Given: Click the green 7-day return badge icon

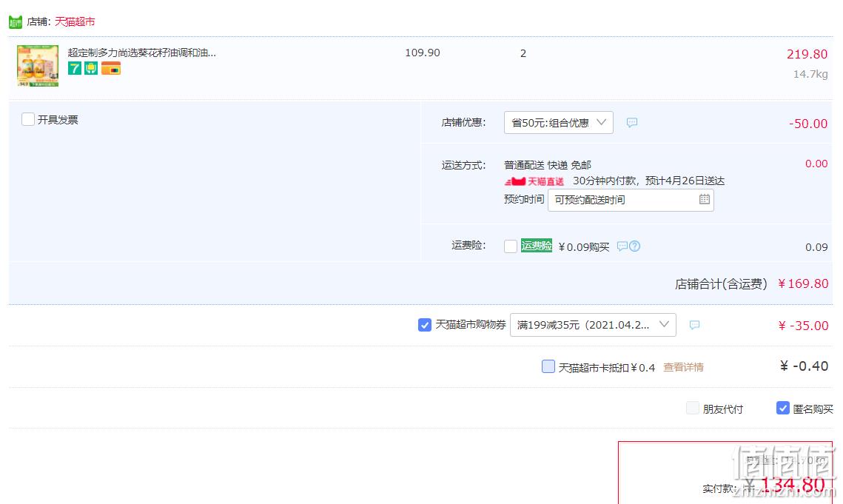Looking at the screenshot, I should click(75, 68).
